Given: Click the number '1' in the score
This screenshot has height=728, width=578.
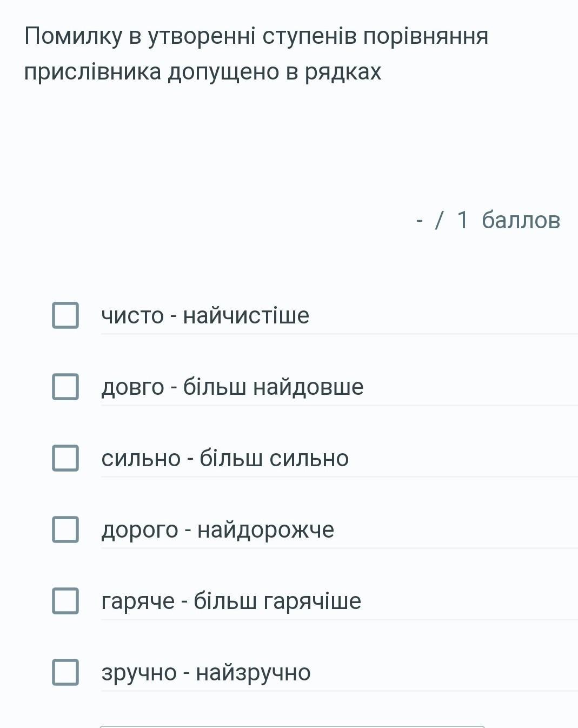Looking at the screenshot, I should coord(462,220).
